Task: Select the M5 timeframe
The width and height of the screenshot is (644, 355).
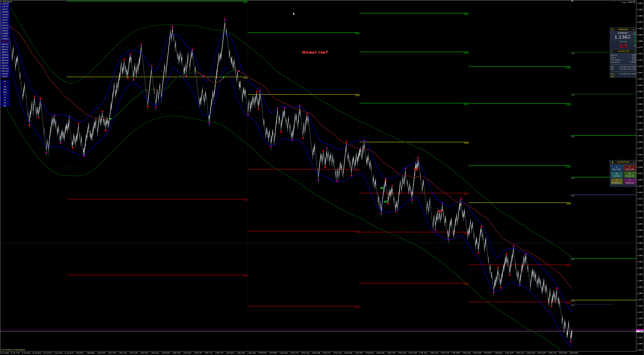Action: tap(5, 87)
